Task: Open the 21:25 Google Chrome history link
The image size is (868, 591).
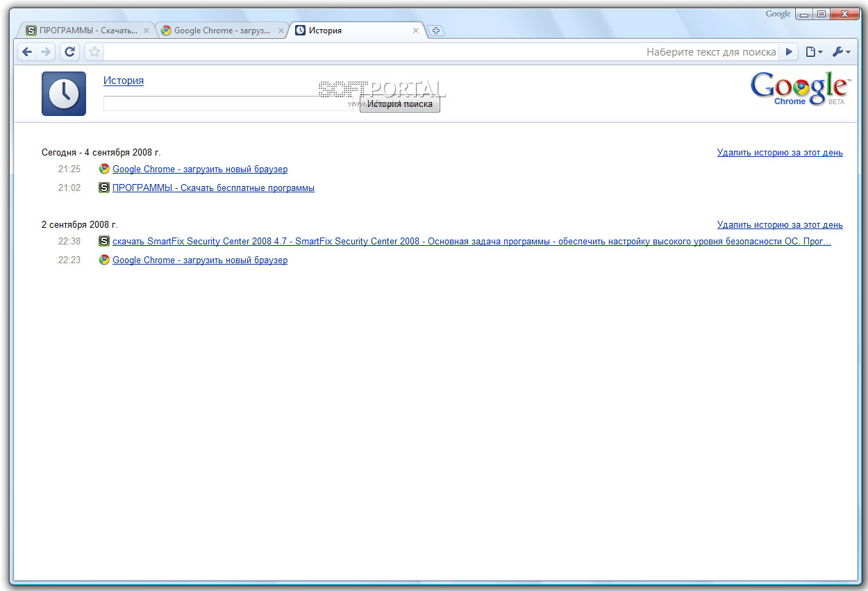Action: (x=200, y=169)
